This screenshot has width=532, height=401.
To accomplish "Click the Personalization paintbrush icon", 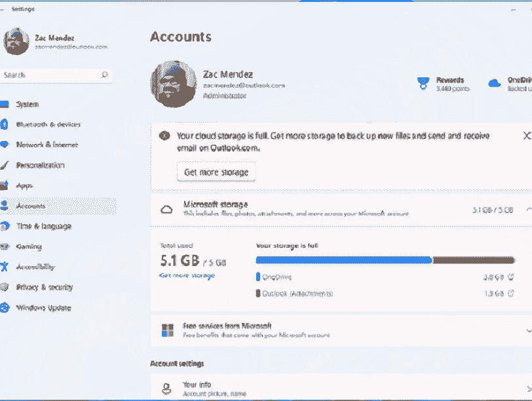I will tap(4, 165).
